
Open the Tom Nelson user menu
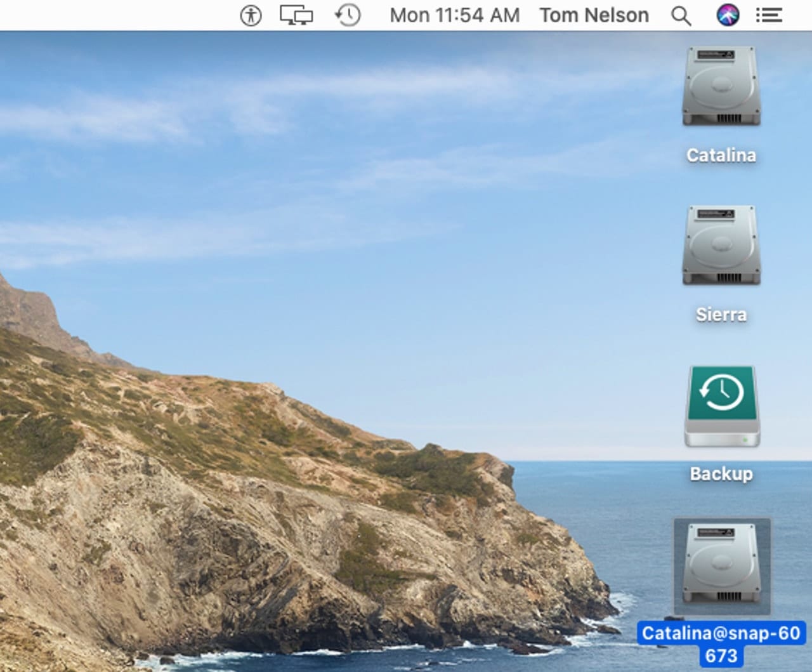click(x=594, y=15)
